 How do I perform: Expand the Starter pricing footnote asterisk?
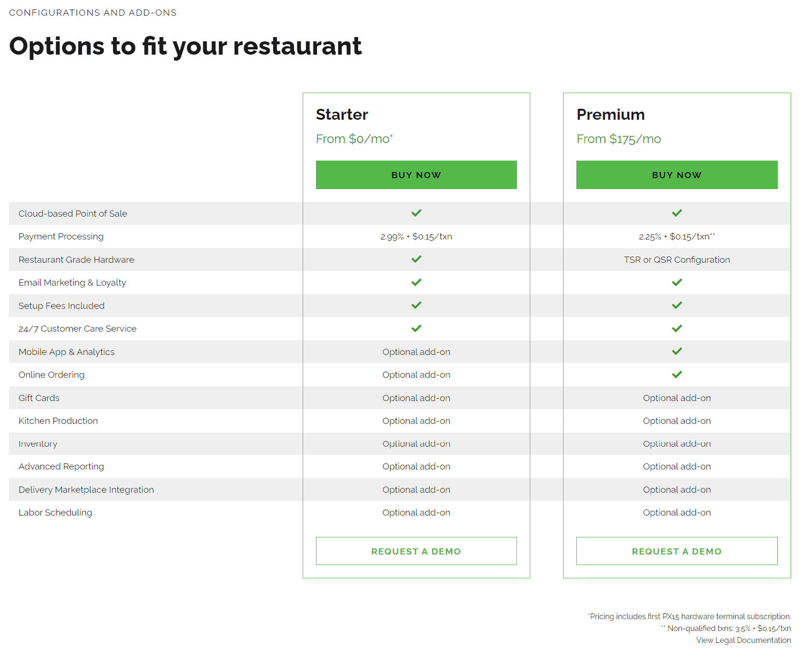click(x=392, y=135)
